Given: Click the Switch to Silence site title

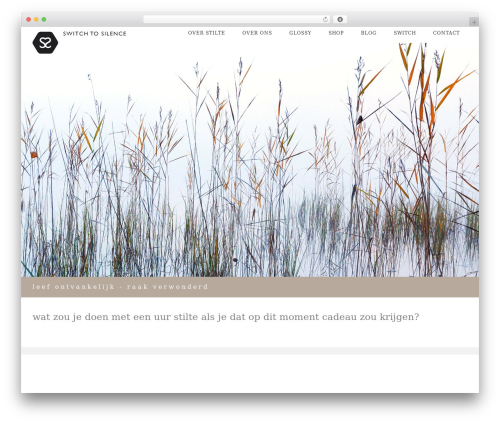Looking at the screenshot, I should [95, 33].
